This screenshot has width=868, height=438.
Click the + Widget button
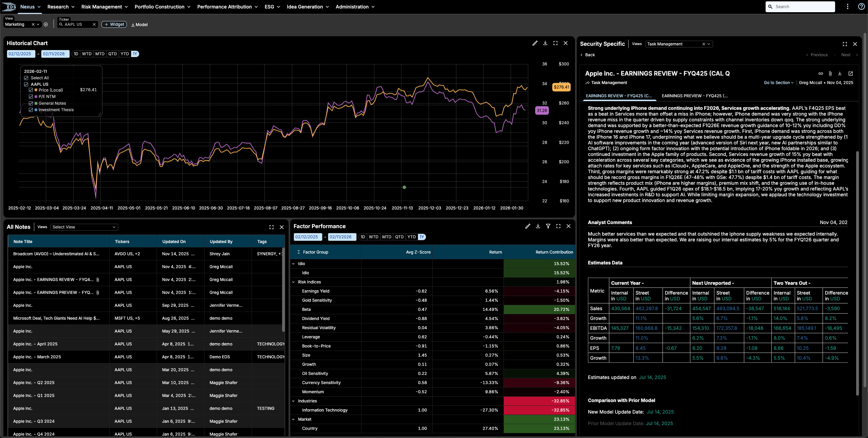(x=114, y=24)
